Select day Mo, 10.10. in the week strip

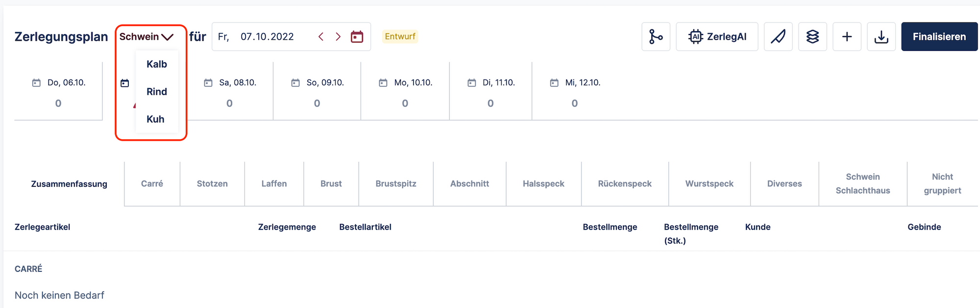[x=405, y=92]
